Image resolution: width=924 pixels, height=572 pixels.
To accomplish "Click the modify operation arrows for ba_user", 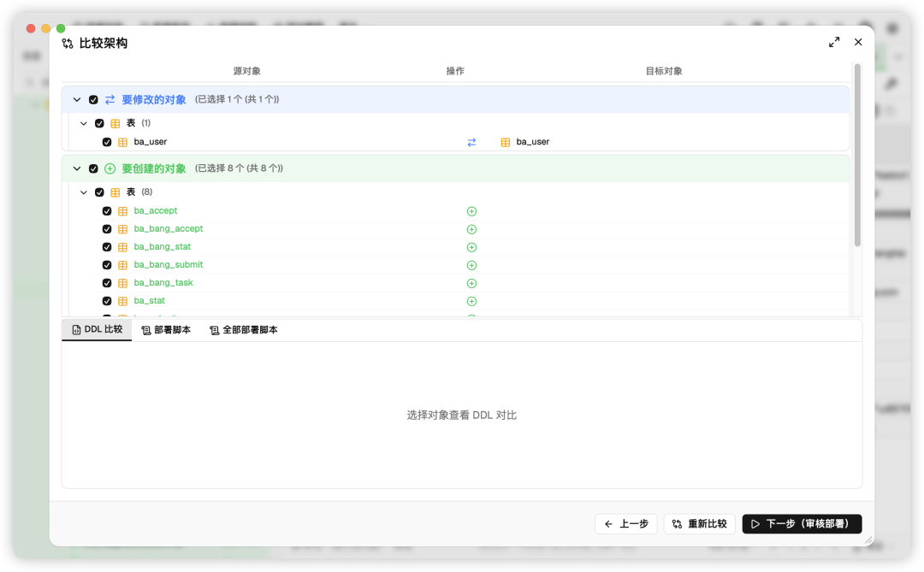I will pos(471,142).
